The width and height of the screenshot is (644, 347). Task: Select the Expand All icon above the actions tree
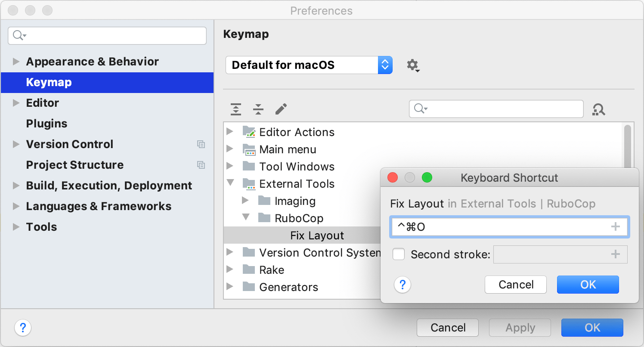pyautogui.click(x=235, y=109)
